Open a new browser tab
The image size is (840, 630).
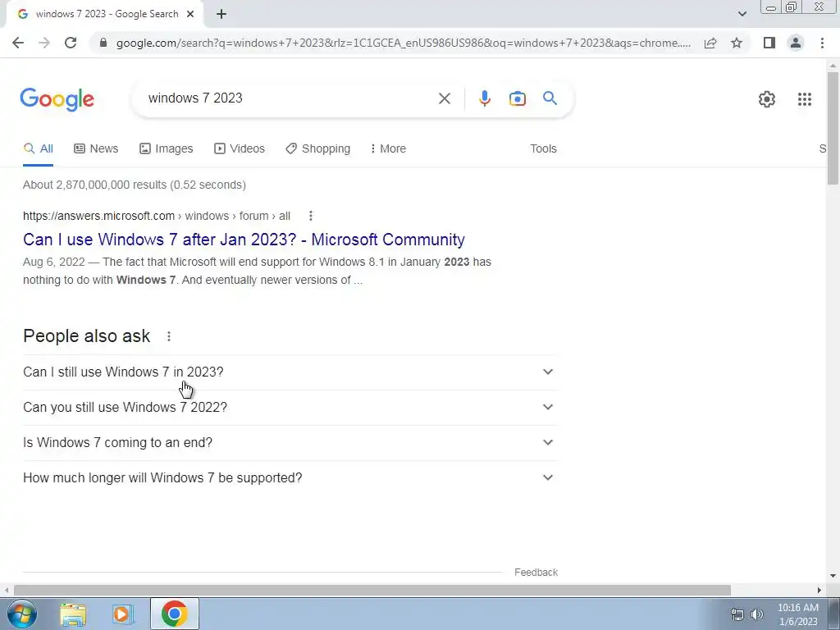(221, 15)
